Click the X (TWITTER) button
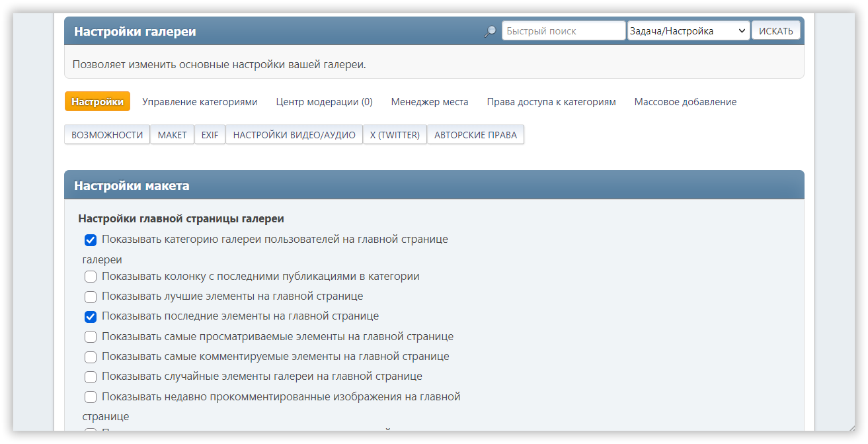This screenshot has height=444, width=868. [x=395, y=135]
